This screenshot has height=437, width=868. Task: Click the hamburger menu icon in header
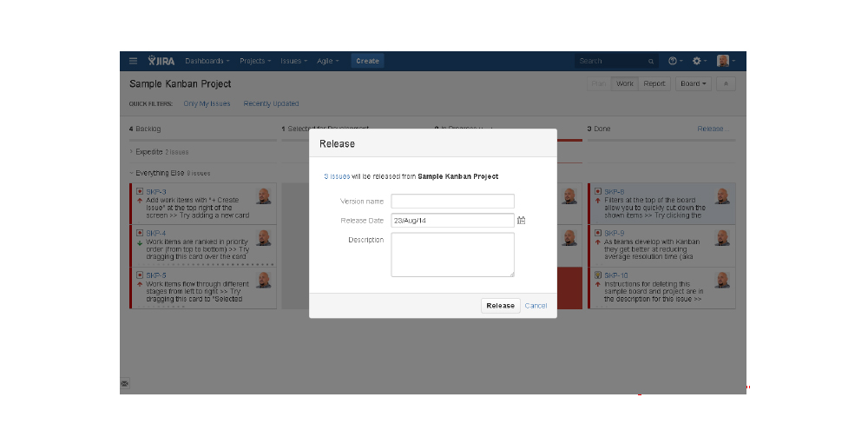133,61
